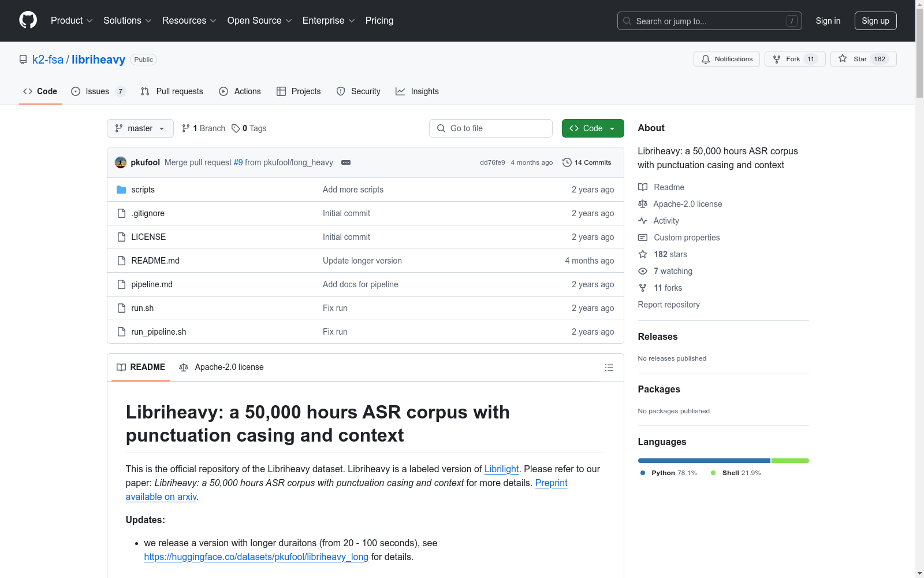This screenshot has width=924, height=578.
Task: Switch to the Issues tab
Action: [x=98, y=91]
